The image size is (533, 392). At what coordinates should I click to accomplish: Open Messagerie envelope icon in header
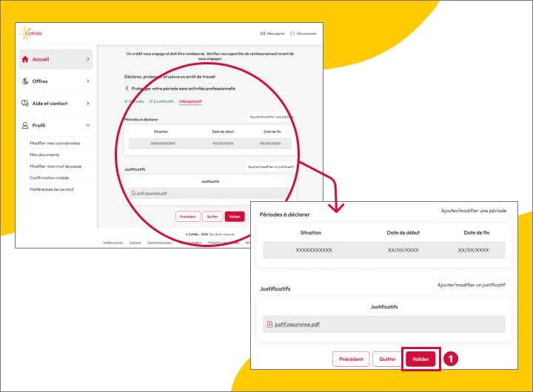[263, 33]
